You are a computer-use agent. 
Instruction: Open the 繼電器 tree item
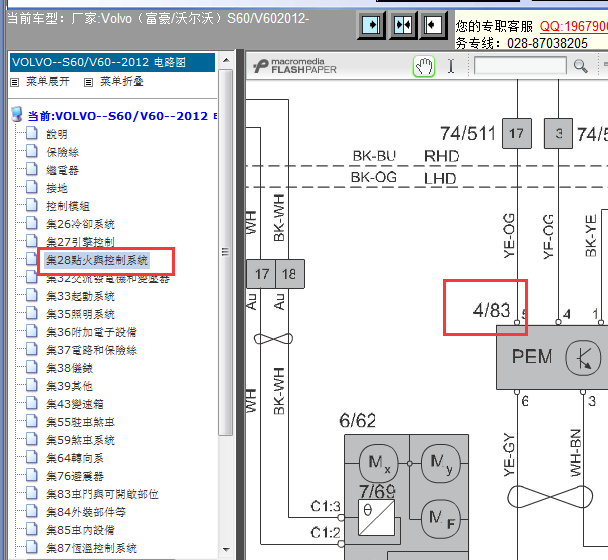(62, 170)
